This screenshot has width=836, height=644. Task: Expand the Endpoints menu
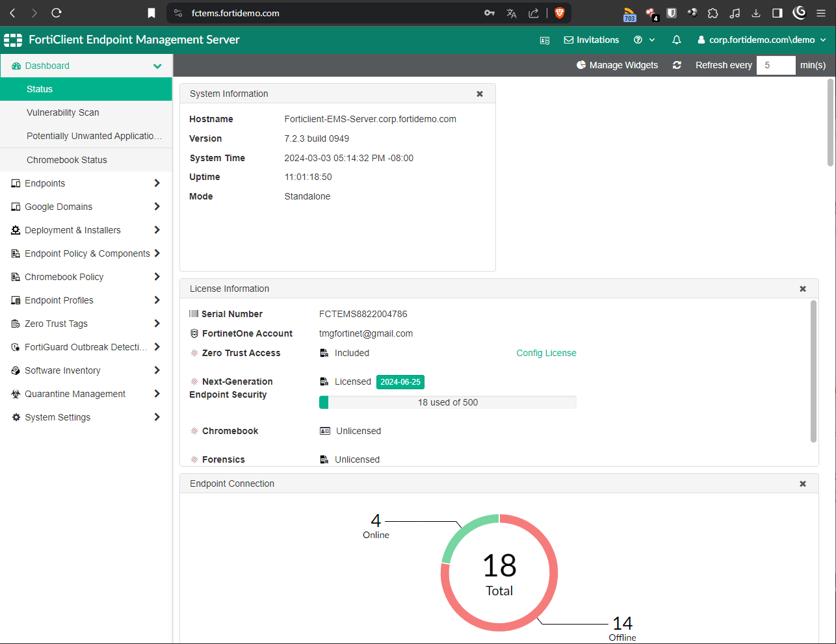(x=86, y=183)
